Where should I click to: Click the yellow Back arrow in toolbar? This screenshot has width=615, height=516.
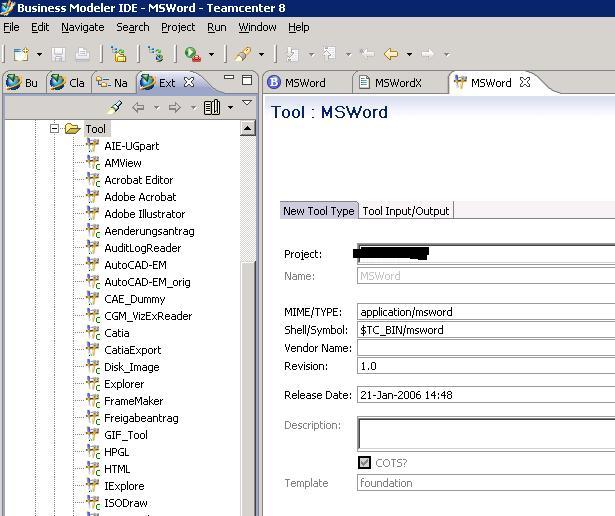391,54
